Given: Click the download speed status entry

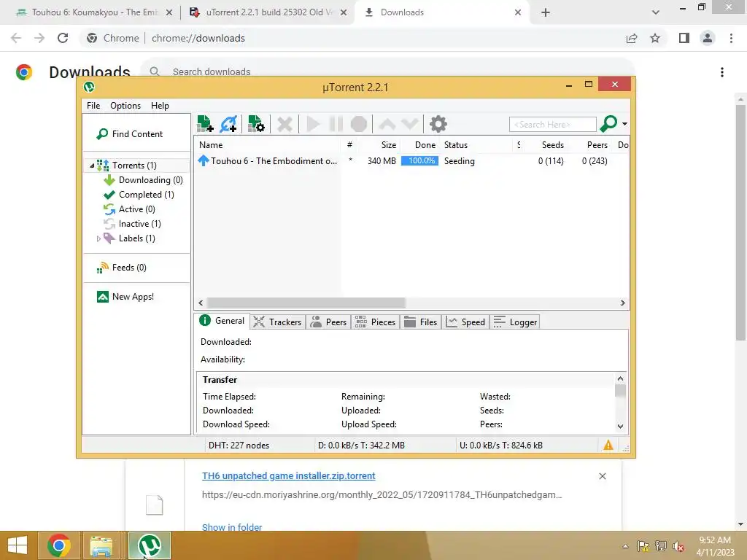Looking at the screenshot, I should [361, 446].
